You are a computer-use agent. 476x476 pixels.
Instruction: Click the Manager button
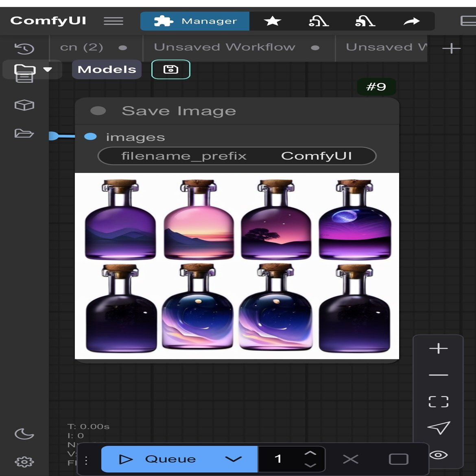(x=195, y=21)
